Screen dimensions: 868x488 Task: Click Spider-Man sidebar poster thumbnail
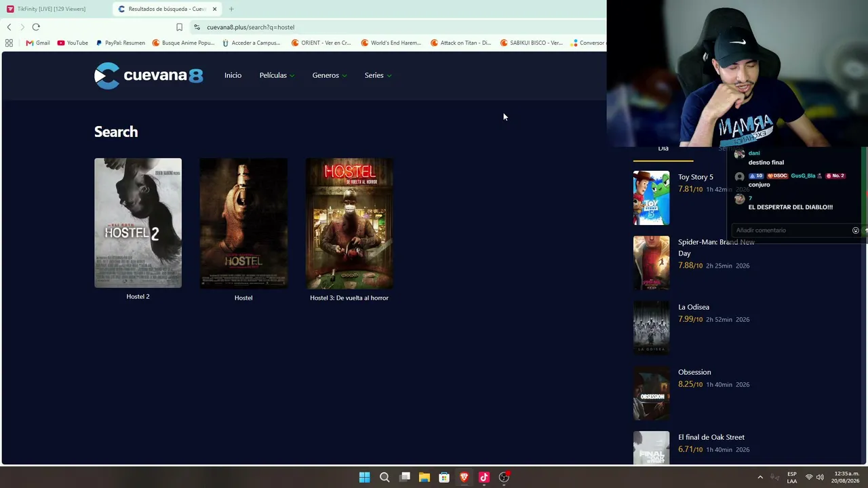[x=651, y=263]
